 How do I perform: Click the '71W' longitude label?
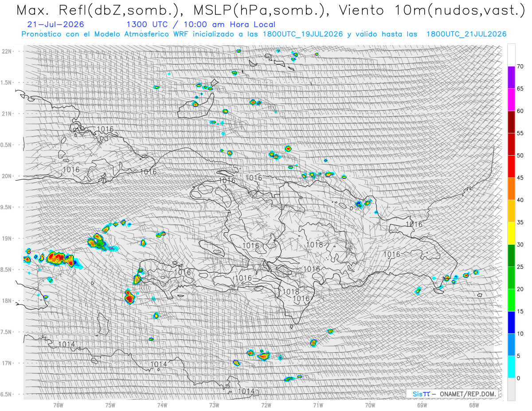click(318, 405)
